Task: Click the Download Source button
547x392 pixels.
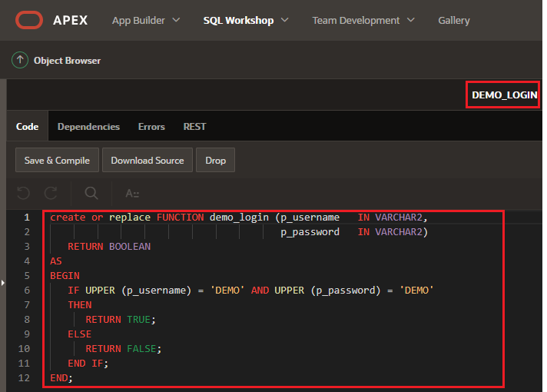Action: [x=148, y=160]
